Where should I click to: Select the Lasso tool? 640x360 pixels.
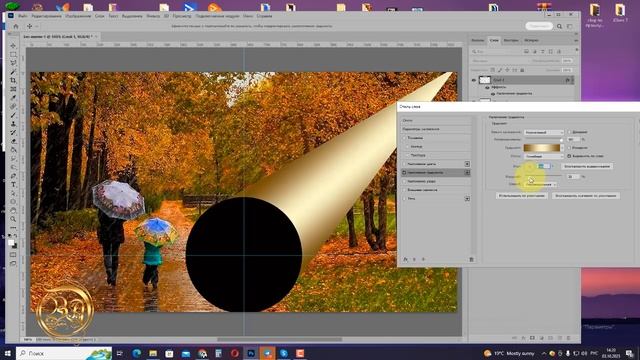tap(13, 63)
